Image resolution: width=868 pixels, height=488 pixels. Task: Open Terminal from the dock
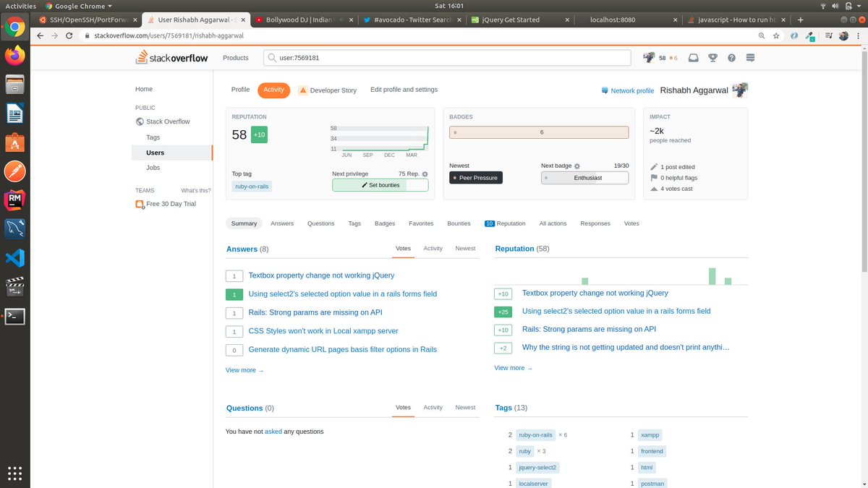(14, 316)
